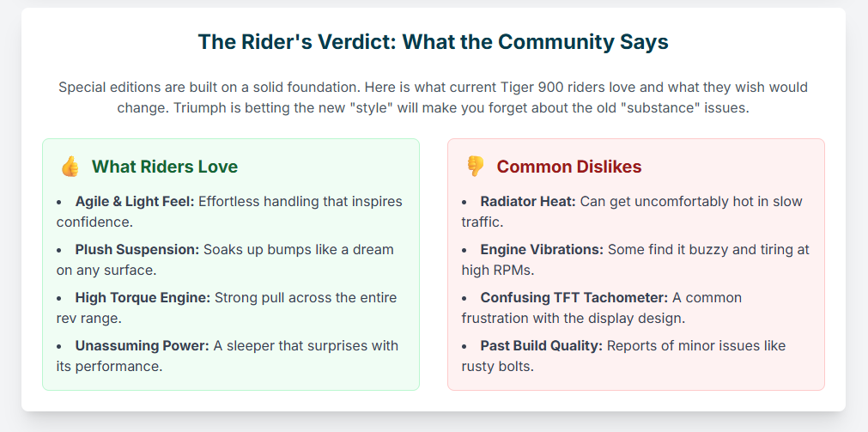This screenshot has height=432, width=868.
Task: Click "Soaks up bumps like a dream" text
Action: (x=299, y=250)
